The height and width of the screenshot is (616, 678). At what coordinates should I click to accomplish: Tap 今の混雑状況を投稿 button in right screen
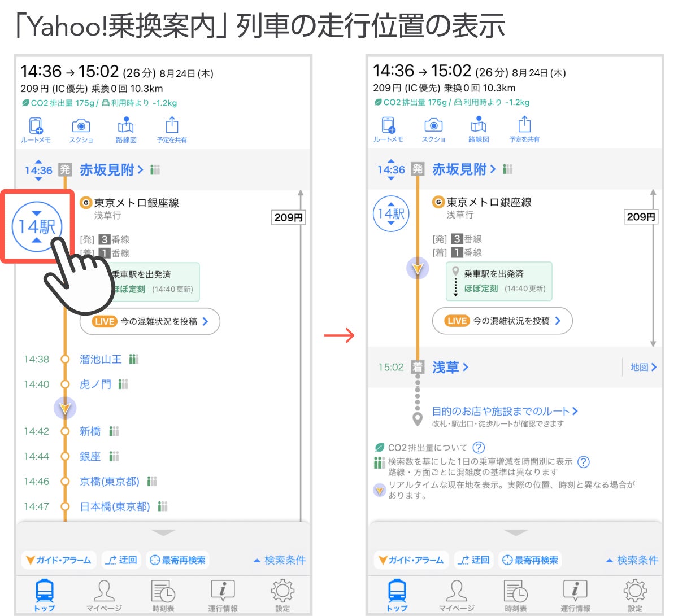pos(502,321)
